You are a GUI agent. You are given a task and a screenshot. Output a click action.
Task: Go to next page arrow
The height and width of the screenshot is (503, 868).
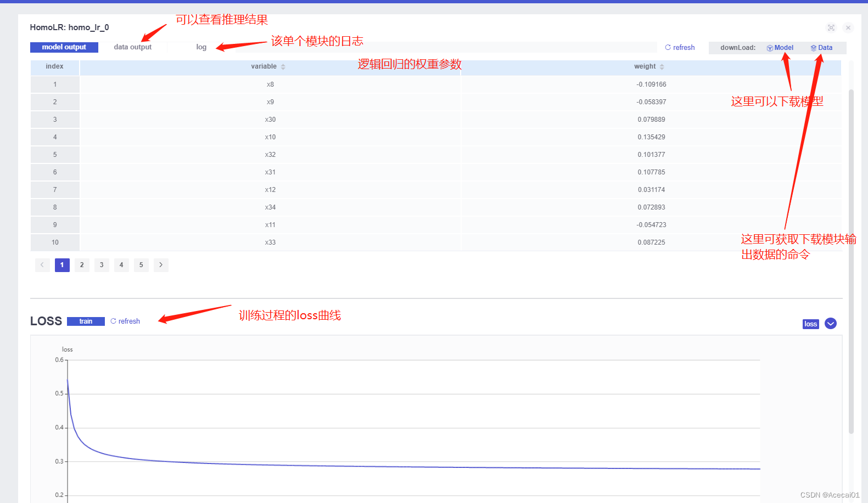pos(161,265)
